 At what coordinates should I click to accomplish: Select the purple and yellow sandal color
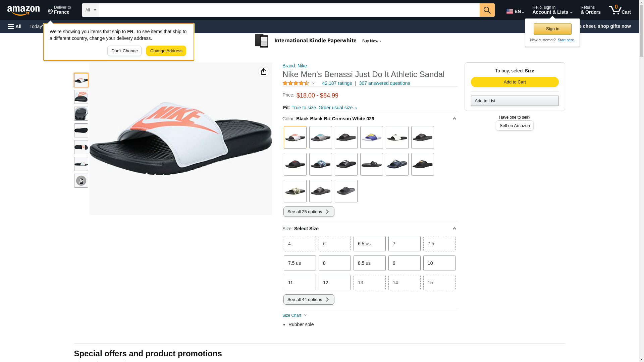point(371,137)
